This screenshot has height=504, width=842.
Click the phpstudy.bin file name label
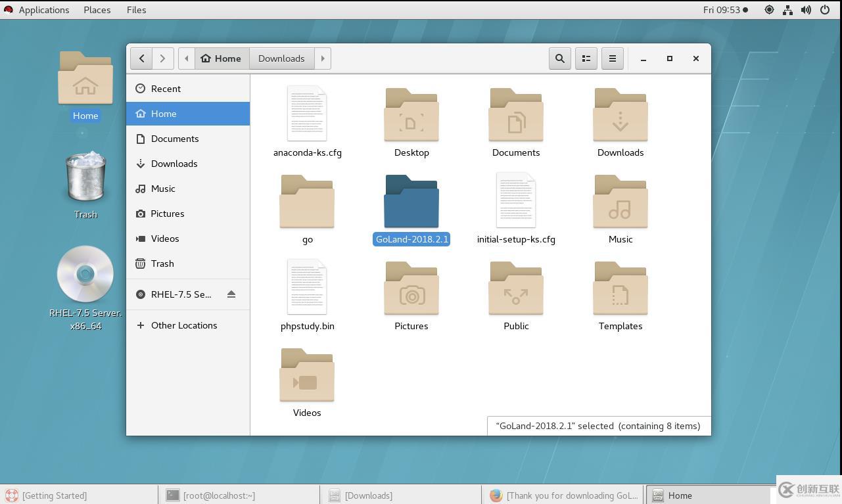(x=307, y=326)
